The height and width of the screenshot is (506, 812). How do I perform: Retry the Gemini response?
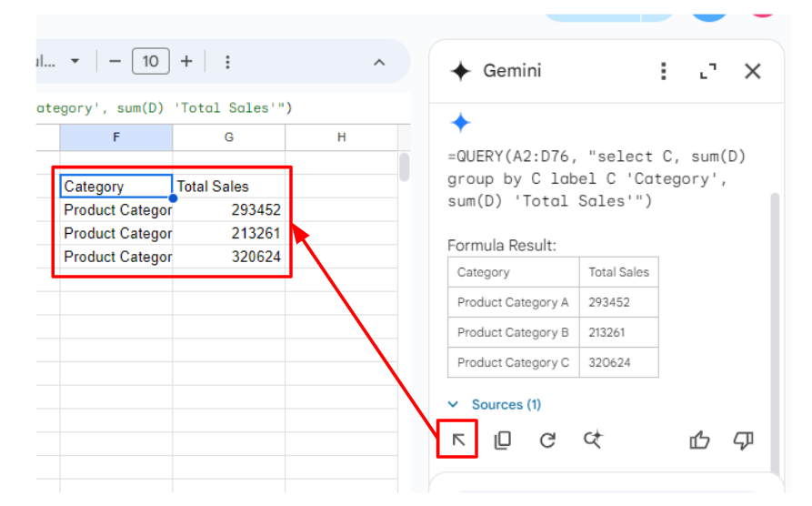[547, 440]
